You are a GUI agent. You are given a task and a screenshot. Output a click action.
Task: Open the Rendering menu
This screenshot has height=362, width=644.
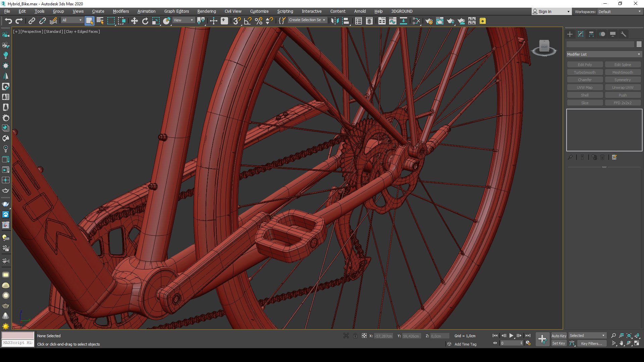coord(207,11)
